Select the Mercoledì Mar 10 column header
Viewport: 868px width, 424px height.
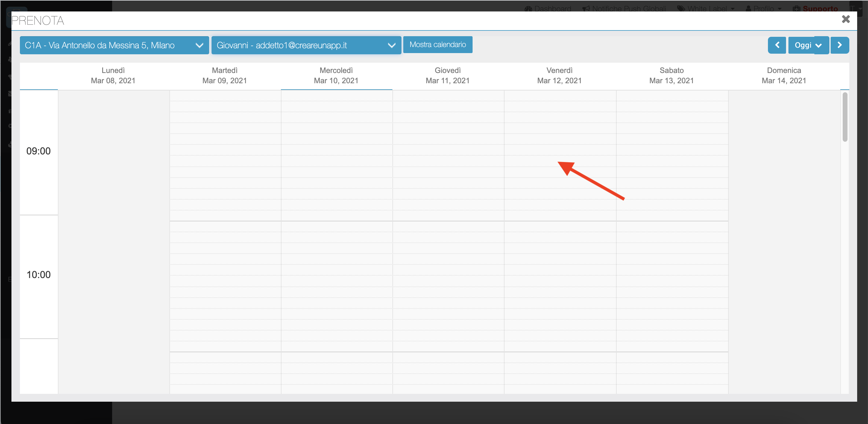336,75
